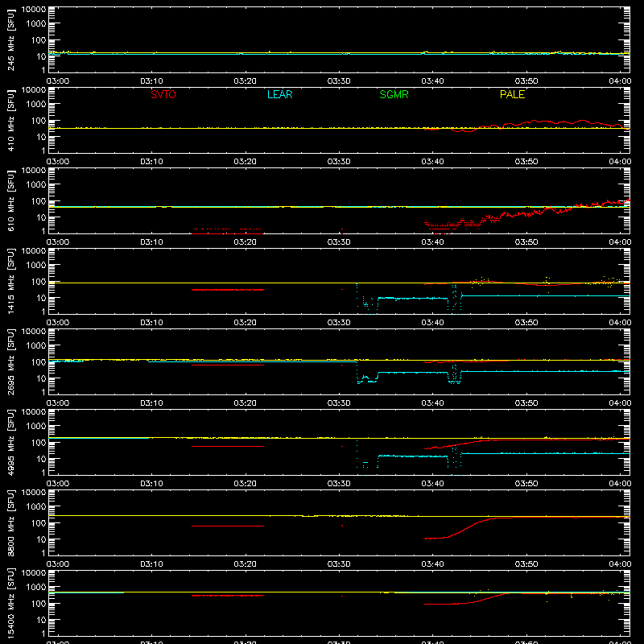The height and width of the screenshot is (644, 644).
Task: Click the 03:10 time label under 8800 MHz panel
Action: point(151,564)
